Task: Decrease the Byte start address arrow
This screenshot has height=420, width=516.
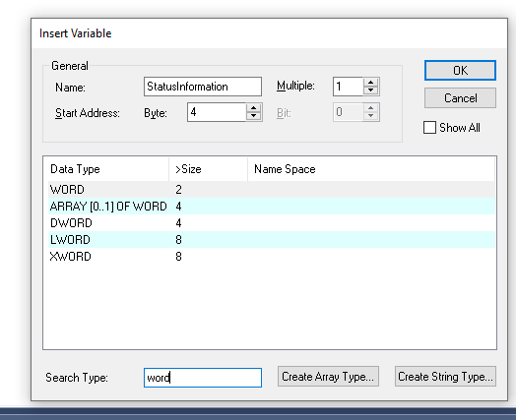Action: (253, 116)
